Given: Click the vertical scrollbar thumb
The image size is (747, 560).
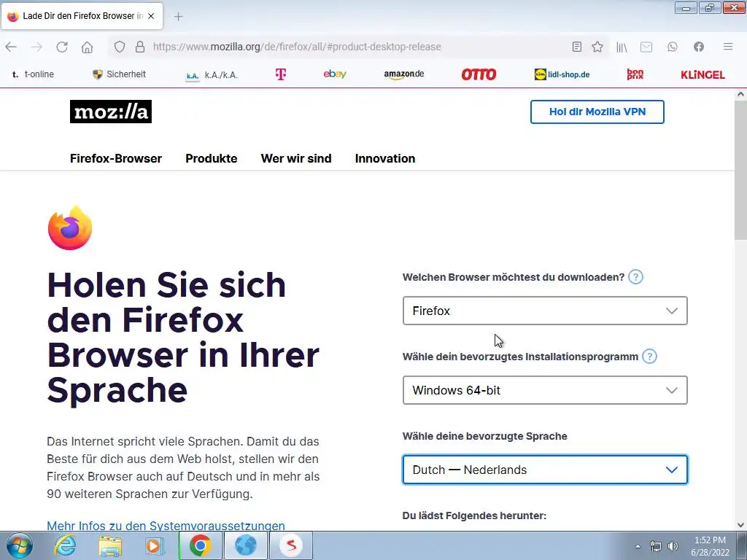Looking at the screenshot, I should [741, 171].
